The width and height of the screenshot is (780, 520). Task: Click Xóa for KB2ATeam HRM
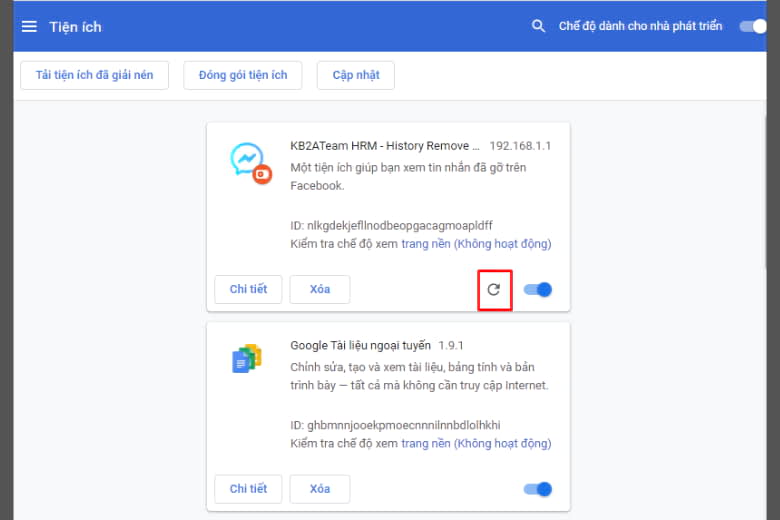pos(320,289)
